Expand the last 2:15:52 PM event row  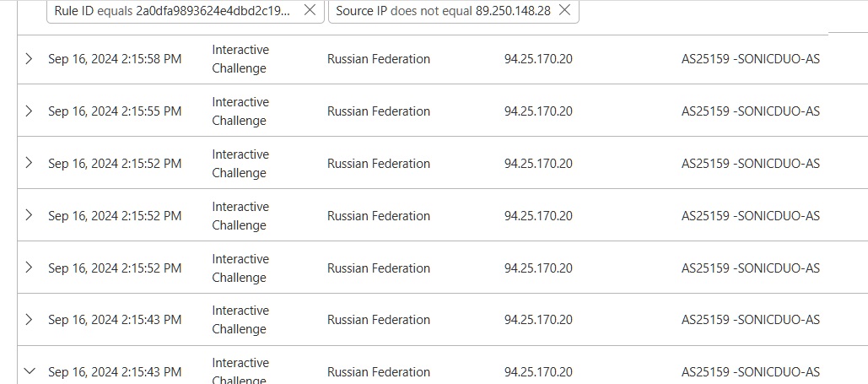point(30,268)
